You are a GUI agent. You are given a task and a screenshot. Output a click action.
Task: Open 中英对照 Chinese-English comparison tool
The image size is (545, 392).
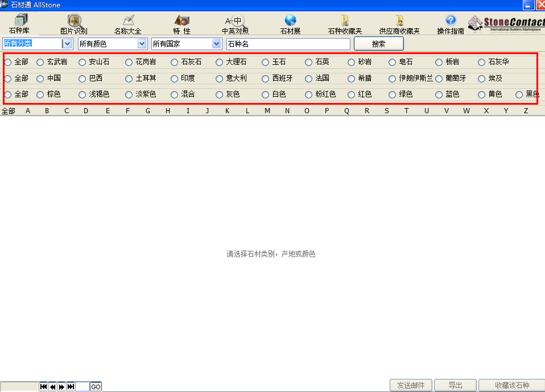tap(235, 24)
